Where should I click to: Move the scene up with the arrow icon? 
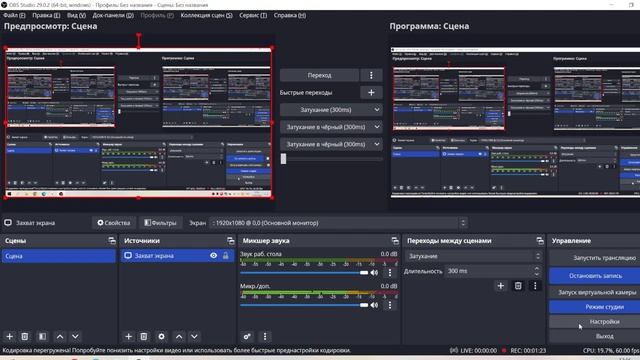tap(60, 336)
